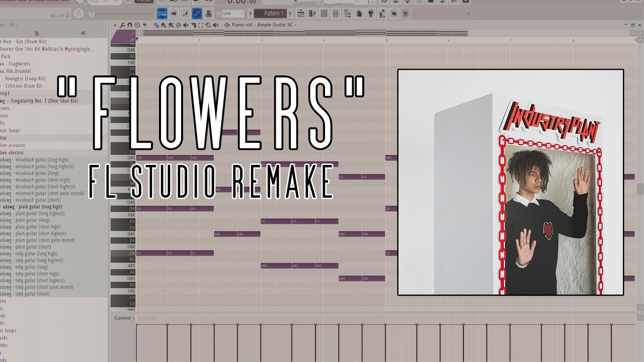Click the C4 piano key
The height and width of the screenshot is (362, 644).
click(123, 253)
